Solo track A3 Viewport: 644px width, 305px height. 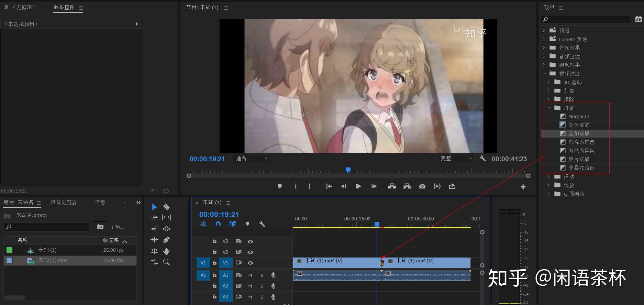262,297
